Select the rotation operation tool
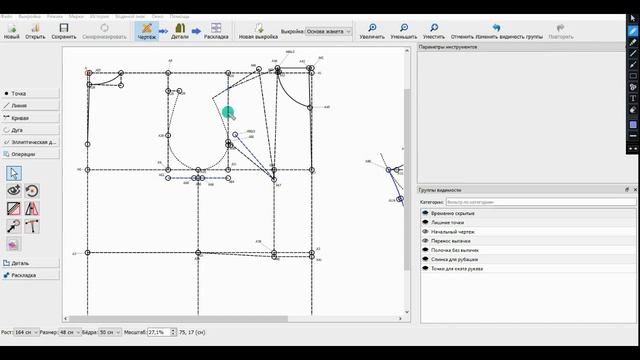 tap(32, 191)
